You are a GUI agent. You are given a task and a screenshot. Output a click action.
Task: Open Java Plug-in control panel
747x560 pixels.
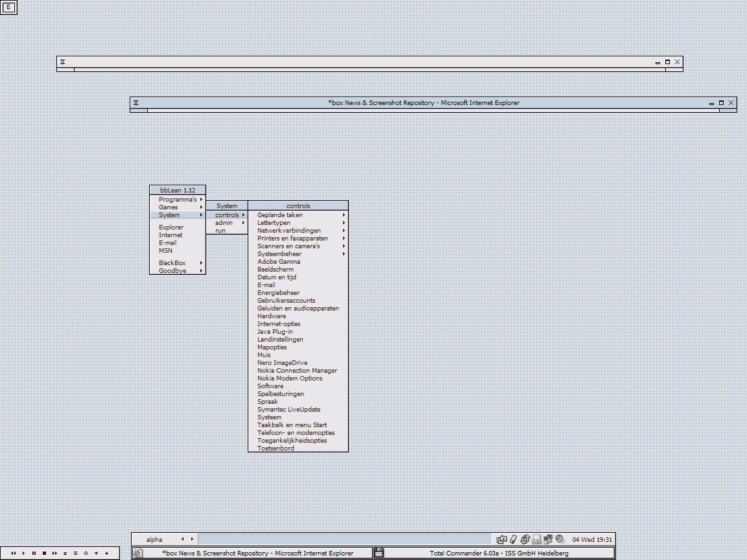point(298,331)
